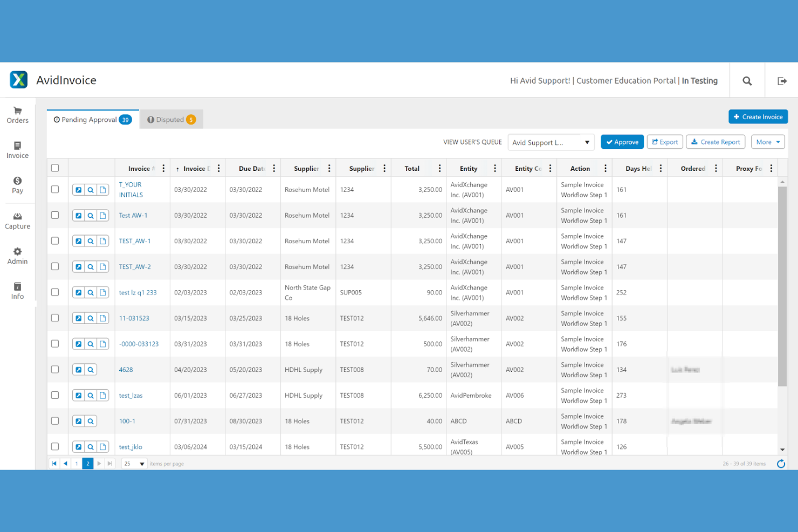Go to the Pay section in the sidebar
This screenshot has height=532, width=798.
[x=17, y=185]
